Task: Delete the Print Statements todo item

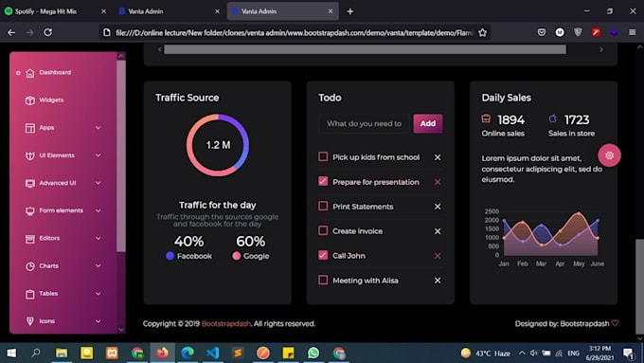Action: 438,207
